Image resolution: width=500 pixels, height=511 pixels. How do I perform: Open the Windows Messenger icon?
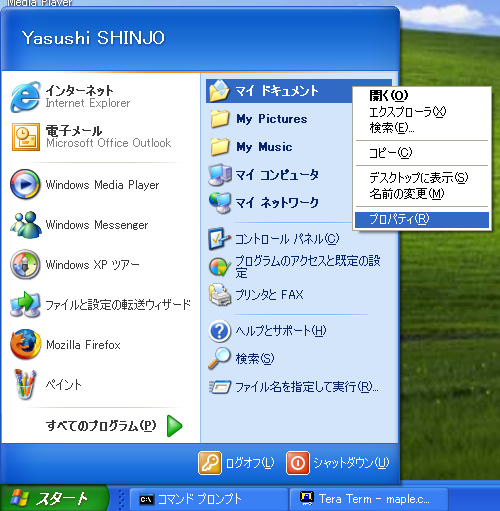26,225
